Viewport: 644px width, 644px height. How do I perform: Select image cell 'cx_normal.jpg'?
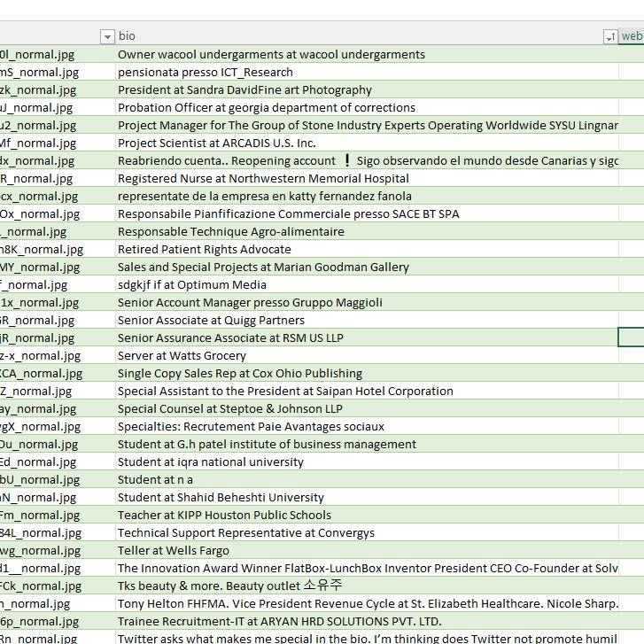(58, 196)
